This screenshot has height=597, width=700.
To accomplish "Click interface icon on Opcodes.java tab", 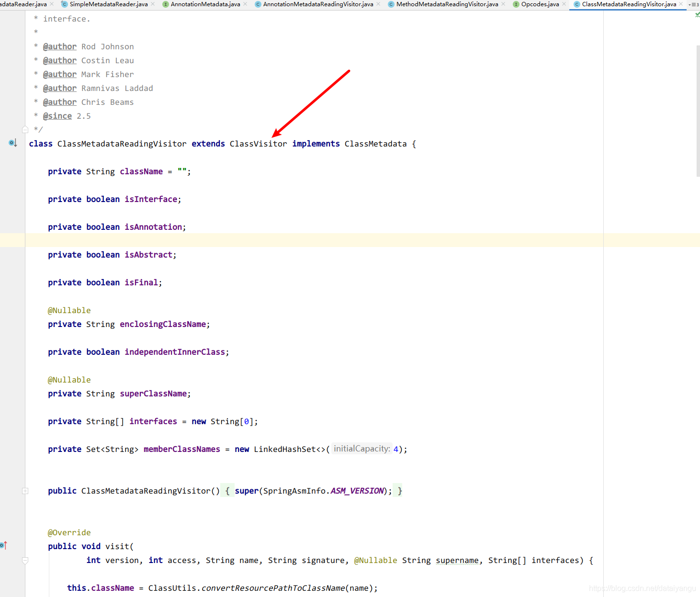I will [x=516, y=4].
